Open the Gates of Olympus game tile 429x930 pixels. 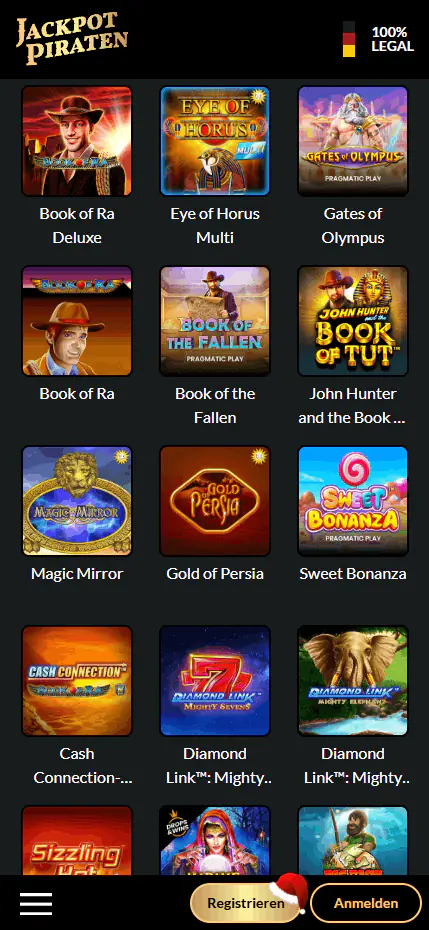pos(353,141)
